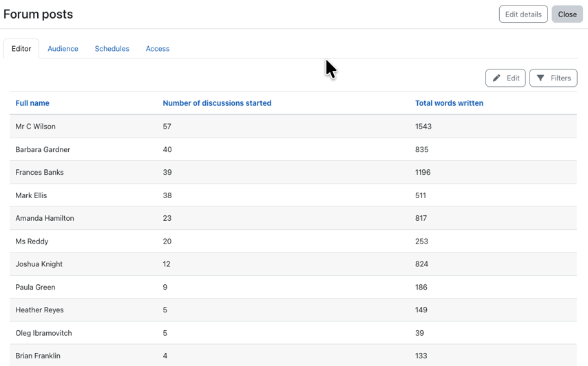The image size is (588, 366).
Task: Click Heather Reyes's discussions value 5
Action: pyautogui.click(x=165, y=310)
